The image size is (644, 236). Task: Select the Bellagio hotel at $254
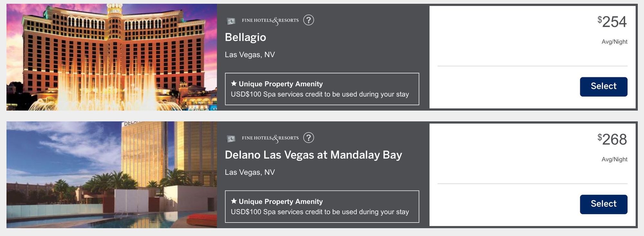[x=603, y=87]
